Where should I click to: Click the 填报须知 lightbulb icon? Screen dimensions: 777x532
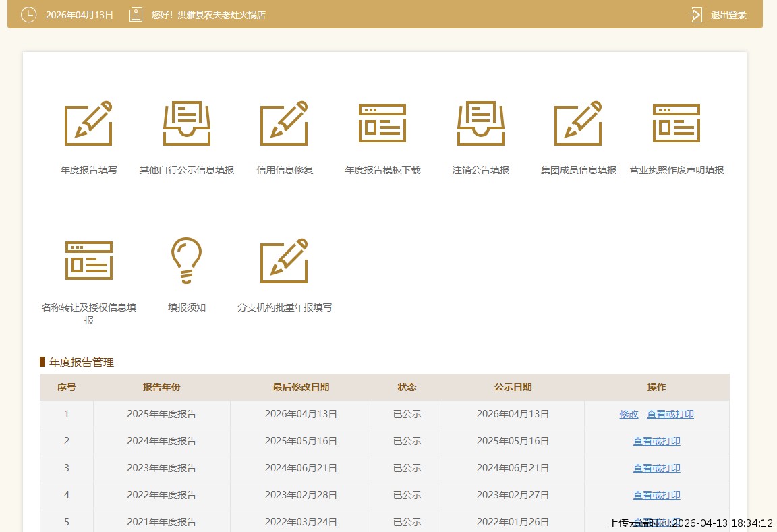(187, 260)
